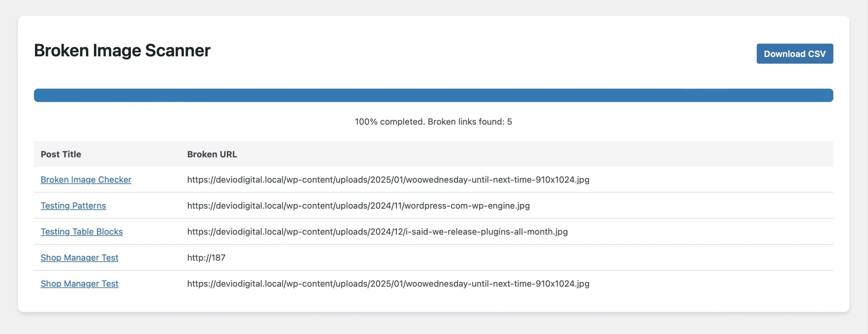Open the Broken Image Checker post link

point(86,180)
